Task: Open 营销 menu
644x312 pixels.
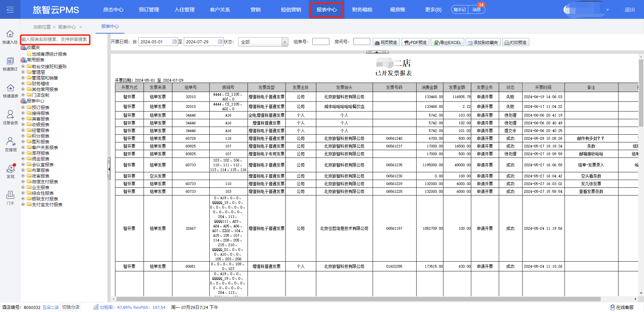Action: pyautogui.click(x=256, y=10)
